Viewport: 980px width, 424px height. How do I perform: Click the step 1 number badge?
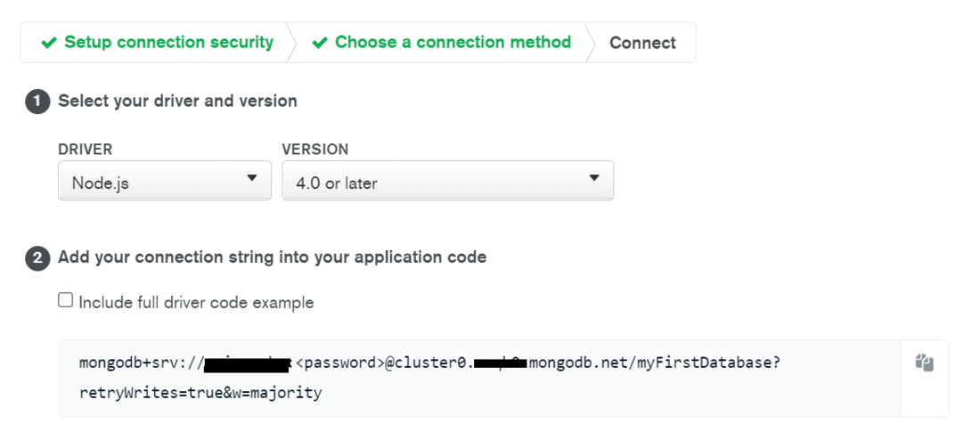point(37,102)
